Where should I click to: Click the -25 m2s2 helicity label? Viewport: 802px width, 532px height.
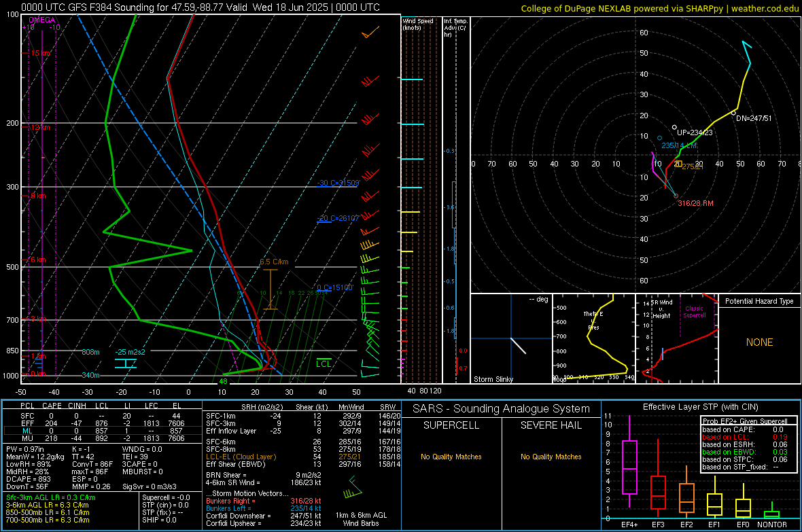point(130,352)
